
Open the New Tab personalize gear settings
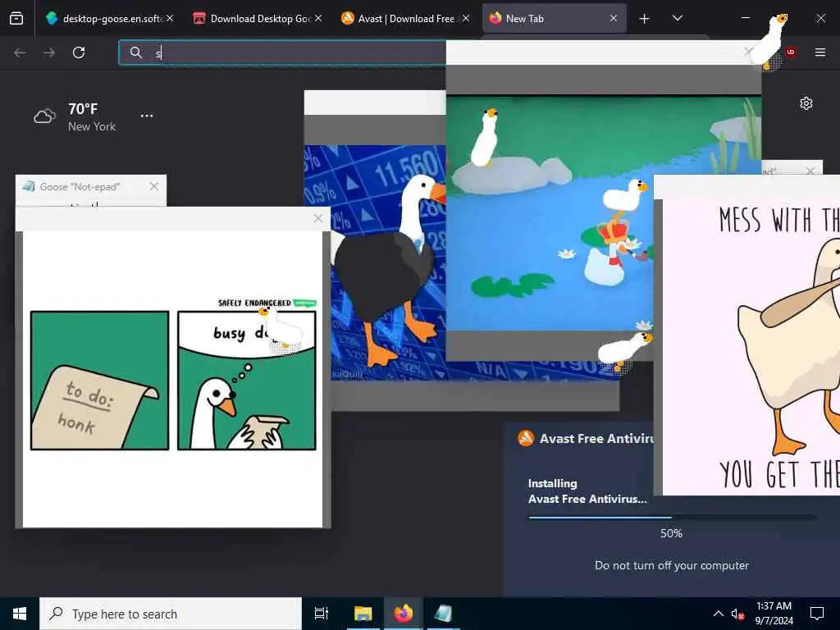[806, 103]
